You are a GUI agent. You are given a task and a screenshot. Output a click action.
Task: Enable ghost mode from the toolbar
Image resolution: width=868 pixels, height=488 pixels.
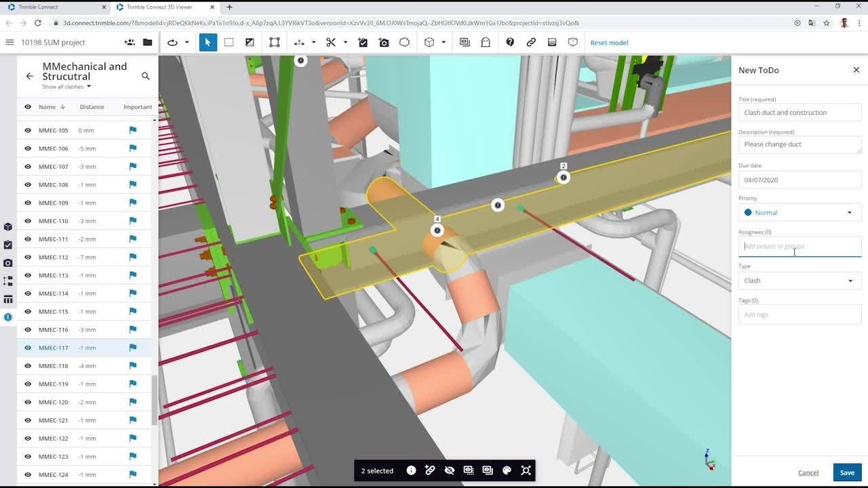click(x=485, y=42)
